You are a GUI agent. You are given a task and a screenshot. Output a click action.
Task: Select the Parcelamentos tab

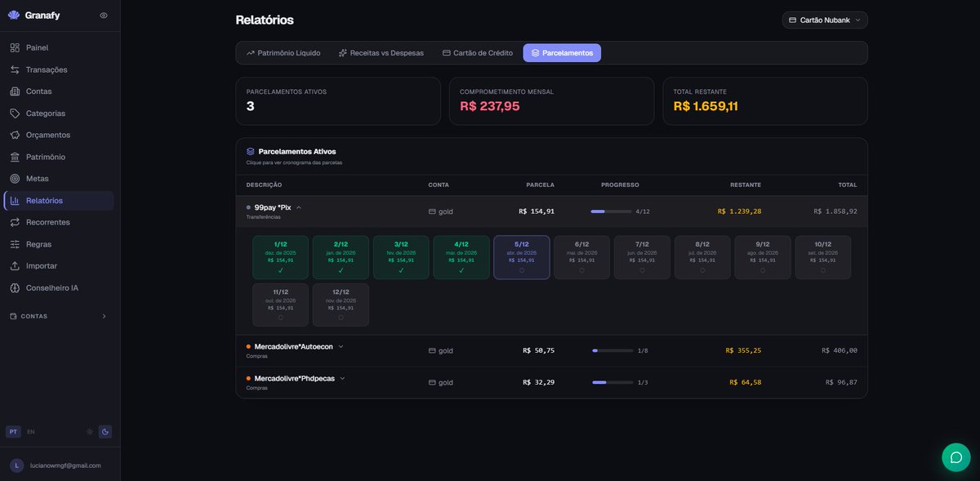pyautogui.click(x=562, y=53)
